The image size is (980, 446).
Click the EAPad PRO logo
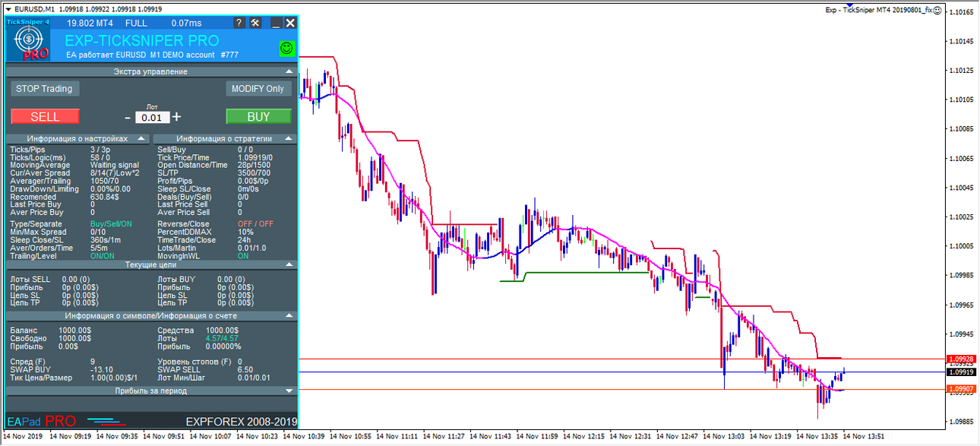tap(42, 421)
